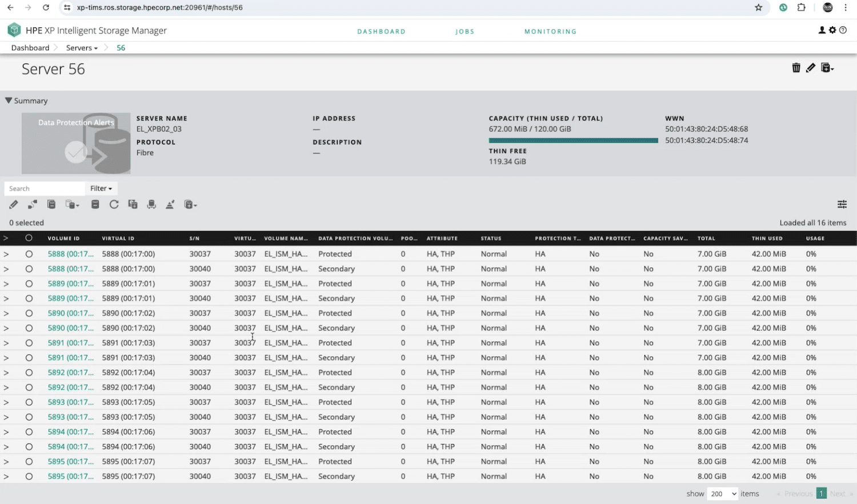Open volume link 5894 with S/N 30040

pyautogui.click(x=71, y=447)
